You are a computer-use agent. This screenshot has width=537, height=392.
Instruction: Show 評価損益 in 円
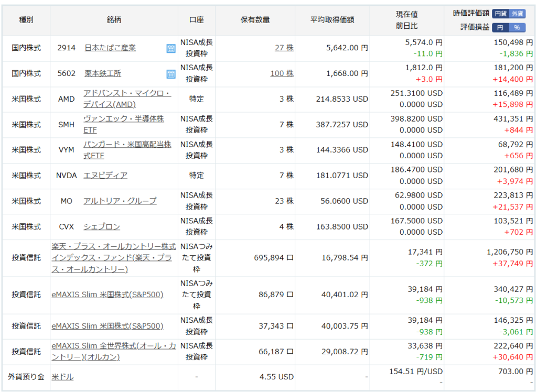tap(500, 27)
